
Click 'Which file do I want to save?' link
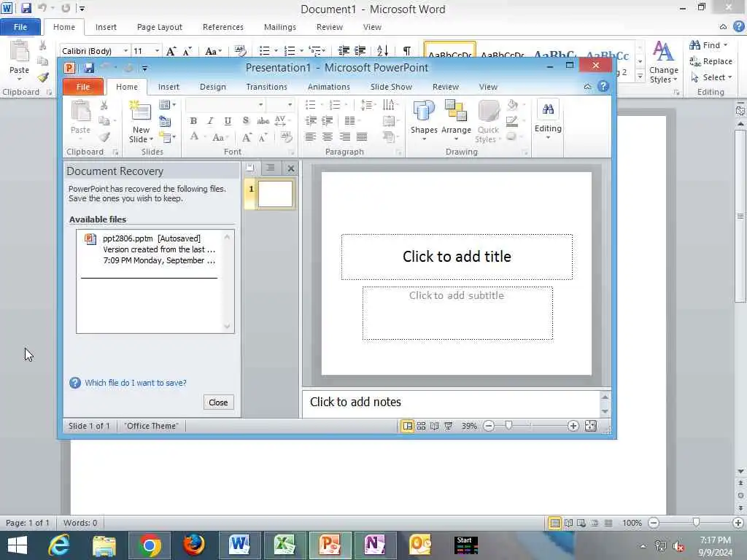(135, 383)
